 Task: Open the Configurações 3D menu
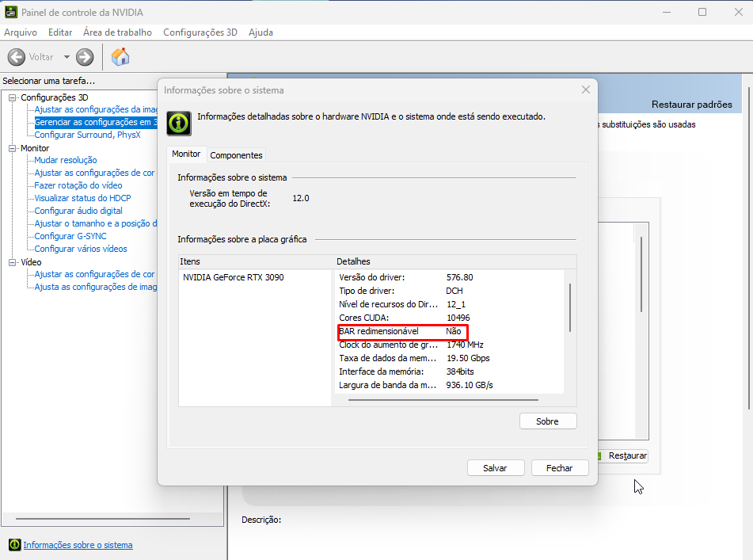200,32
